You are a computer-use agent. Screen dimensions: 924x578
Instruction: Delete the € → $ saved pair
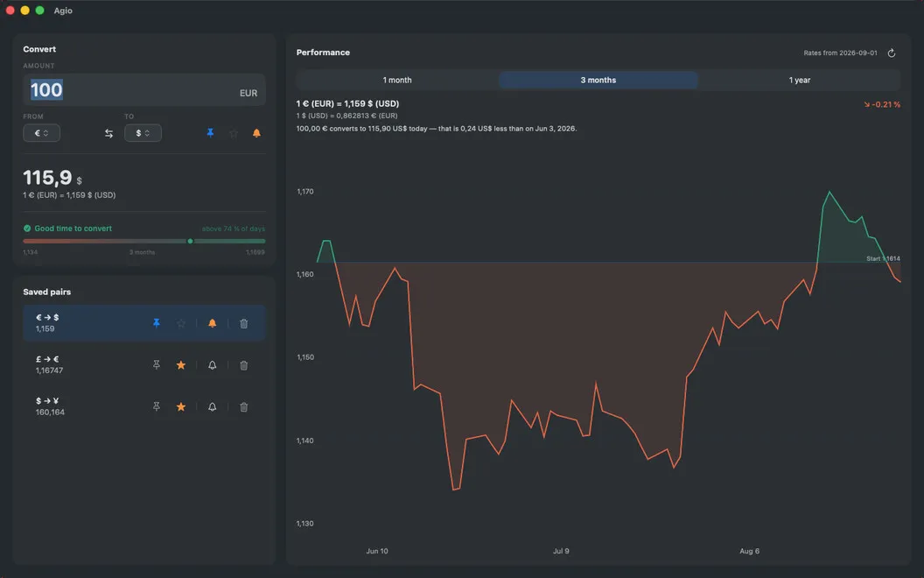[x=243, y=323]
